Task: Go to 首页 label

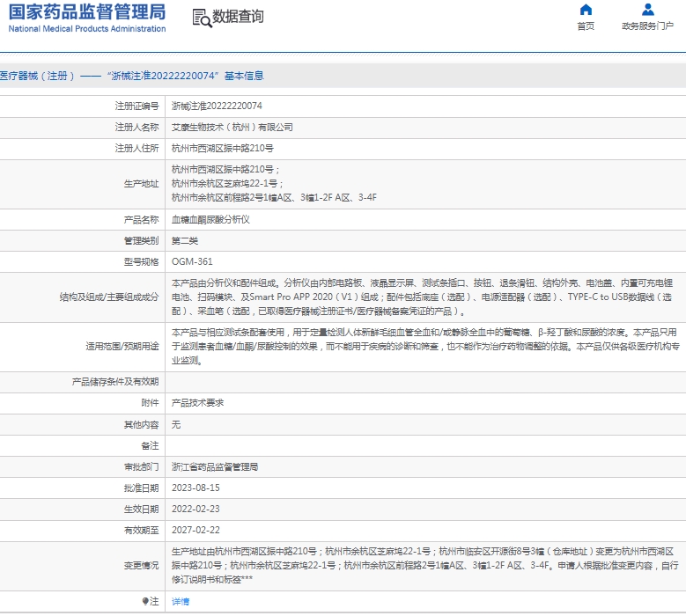Action: 586,26
